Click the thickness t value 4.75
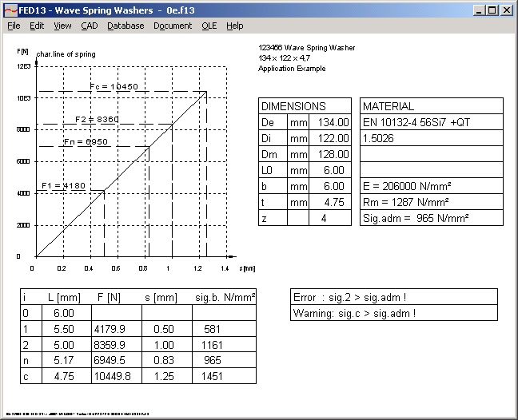This screenshot has width=518, height=420. pos(334,202)
